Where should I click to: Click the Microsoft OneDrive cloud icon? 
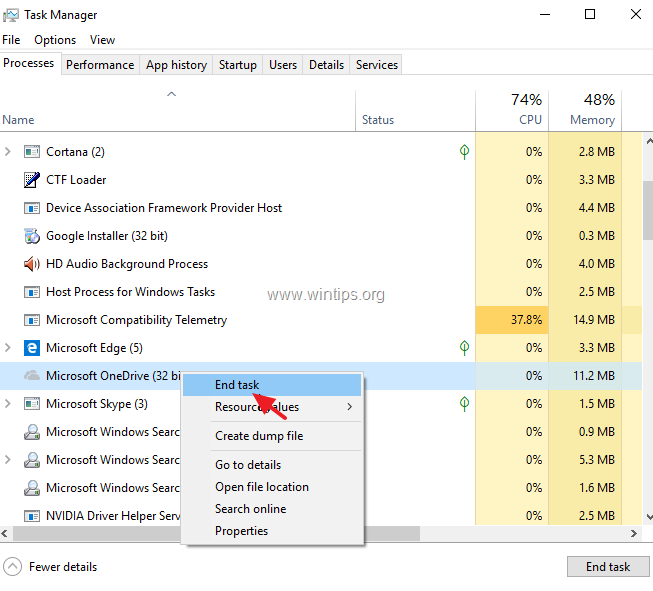click(x=32, y=376)
